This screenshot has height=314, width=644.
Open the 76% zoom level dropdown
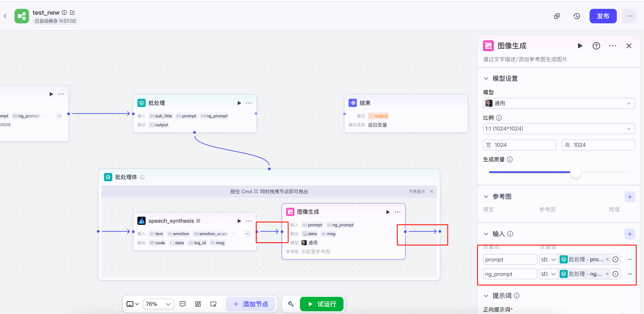coord(158,304)
